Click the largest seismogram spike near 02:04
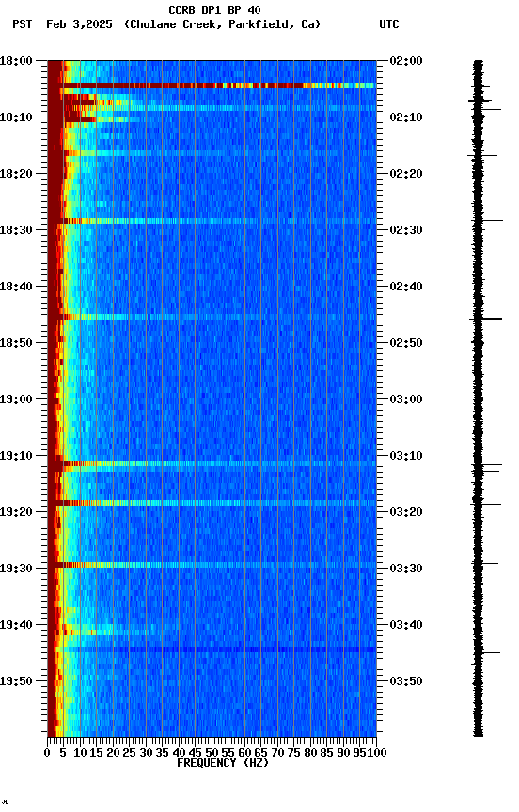519x812 pixels. tap(478, 86)
